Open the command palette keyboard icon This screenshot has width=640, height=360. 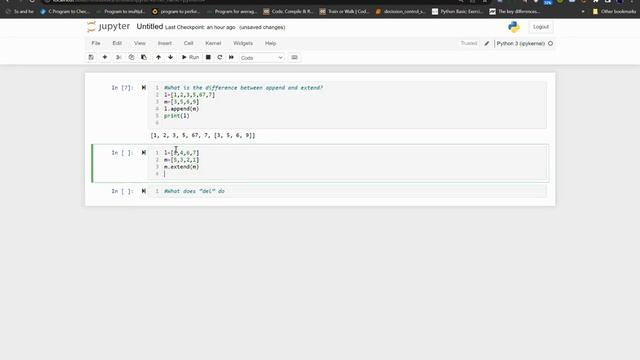pos(294,58)
